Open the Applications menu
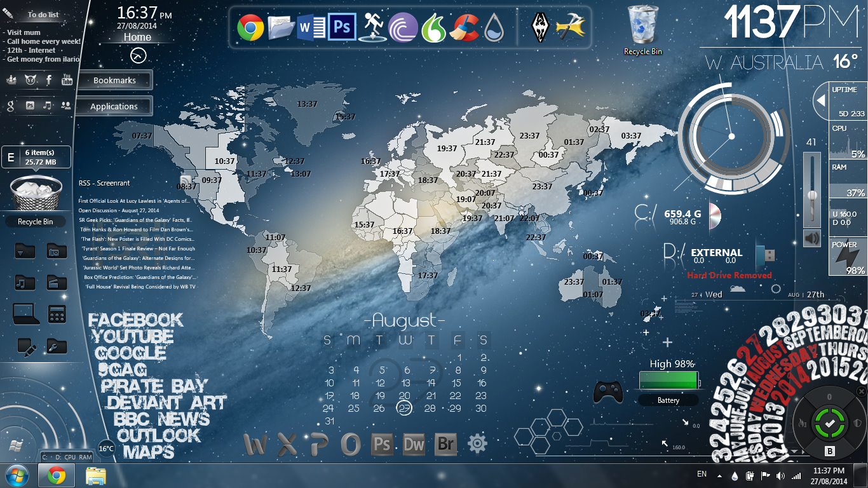Viewport: 868px width, 488px height. tap(114, 106)
